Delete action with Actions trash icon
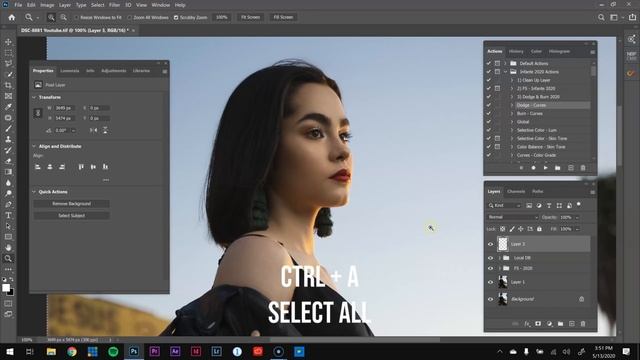640x360 pixels. pyautogui.click(x=583, y=168)
